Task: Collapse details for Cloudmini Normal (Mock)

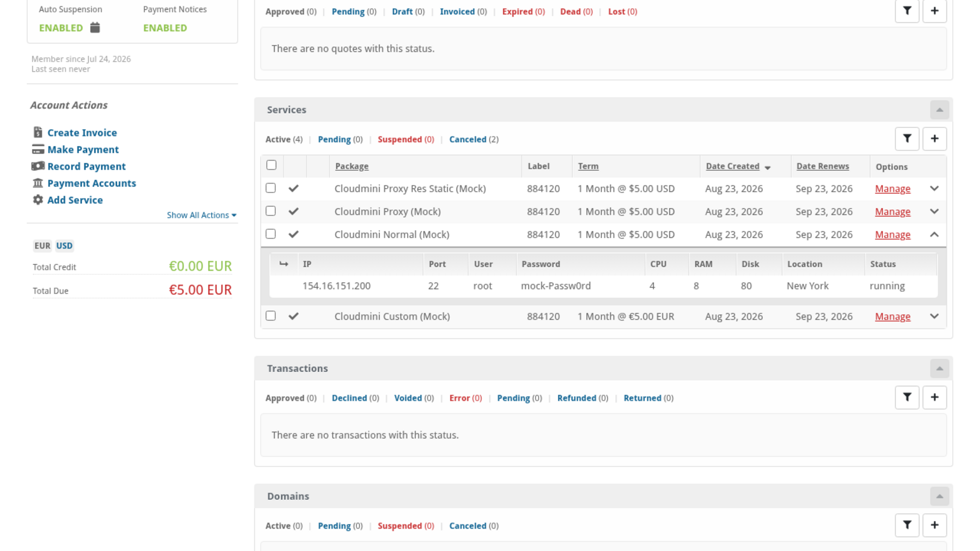Action: click(x=935, y=235)
